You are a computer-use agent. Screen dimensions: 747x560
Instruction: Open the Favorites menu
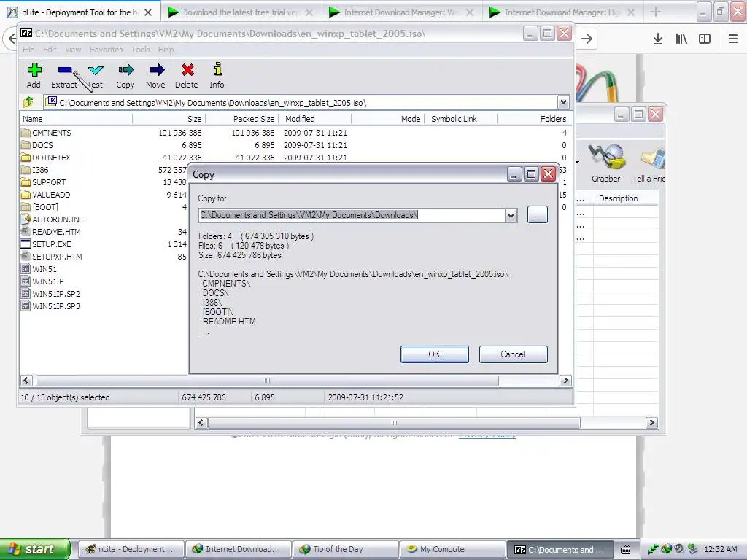click(x=107, y=50)
